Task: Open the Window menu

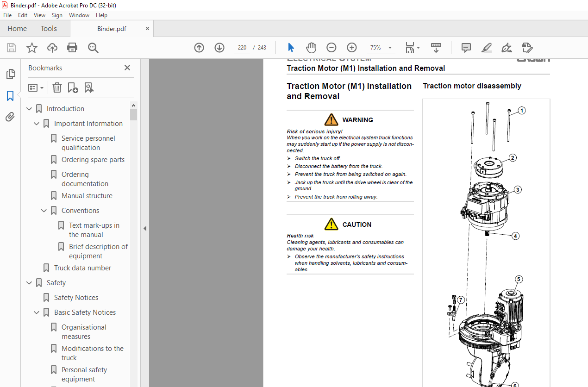Action: click(79, 15)
